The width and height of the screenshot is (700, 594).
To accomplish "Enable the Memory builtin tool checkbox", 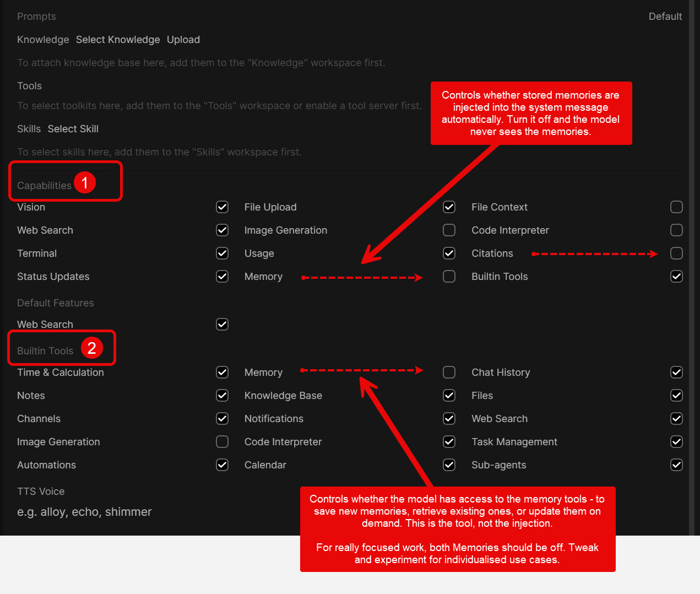I will pyautogui.click(x=449, y=372).
